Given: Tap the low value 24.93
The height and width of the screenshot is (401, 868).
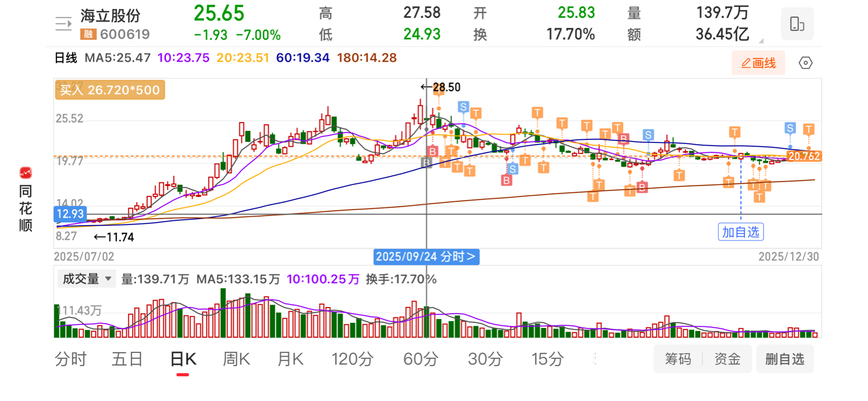Looking at the screenshot, I should click(422, 34).
